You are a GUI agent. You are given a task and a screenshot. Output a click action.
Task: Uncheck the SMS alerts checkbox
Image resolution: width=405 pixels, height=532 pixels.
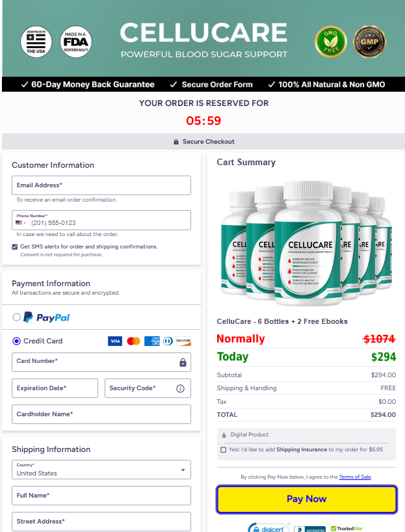[x=14, y=246]
